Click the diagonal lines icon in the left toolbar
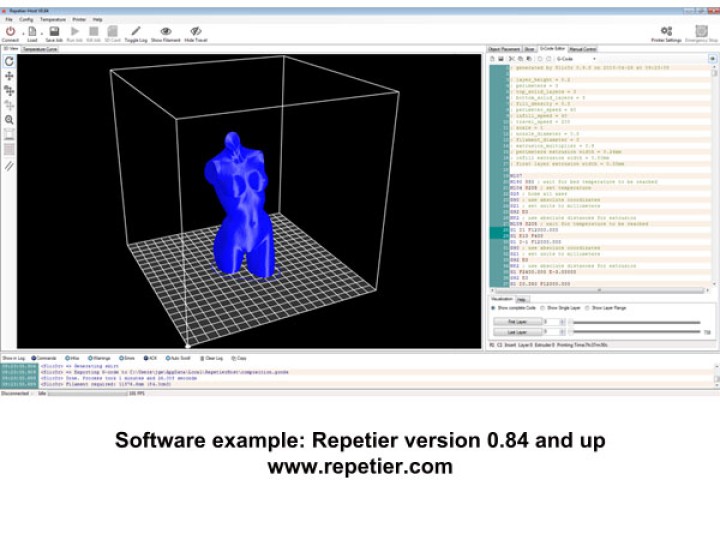The image size is (720, 540). [x=9, y=166]
